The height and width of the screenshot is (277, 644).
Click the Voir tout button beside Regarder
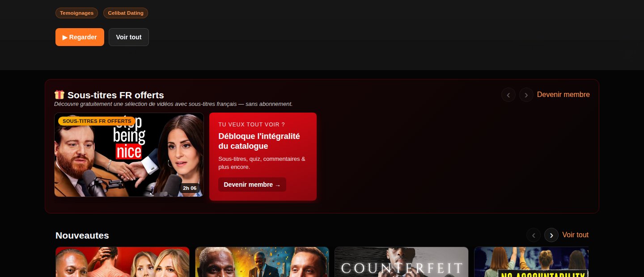point(129,37)
